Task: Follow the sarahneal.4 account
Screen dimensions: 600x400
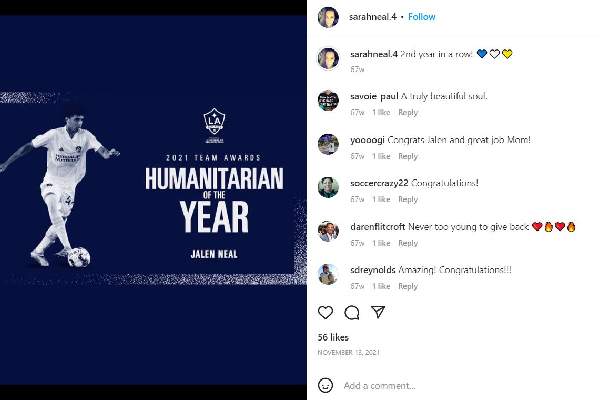Action: (422, 17)
